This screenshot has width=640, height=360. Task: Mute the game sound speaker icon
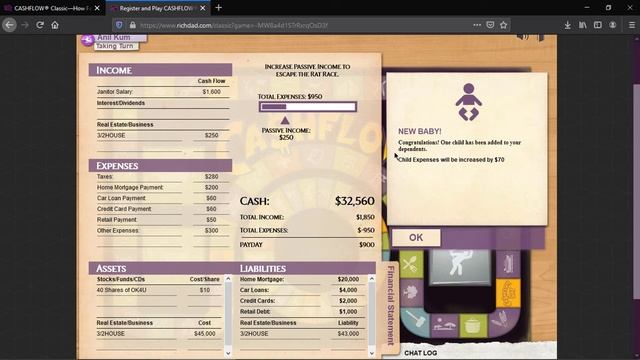pyautogui.click(x=522, y=37)
